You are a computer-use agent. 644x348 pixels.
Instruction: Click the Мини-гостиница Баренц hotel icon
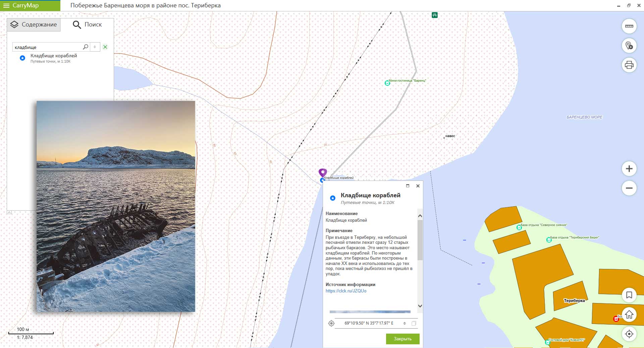point(387,83)
